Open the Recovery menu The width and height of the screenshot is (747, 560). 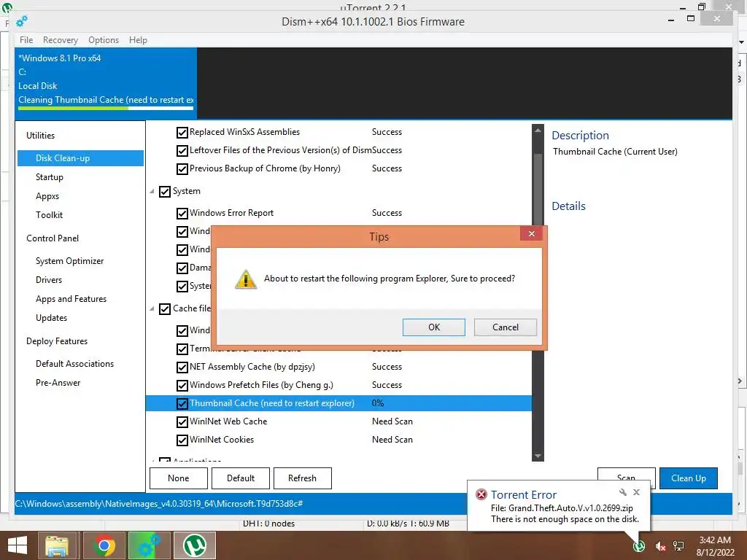pos(60,40)
